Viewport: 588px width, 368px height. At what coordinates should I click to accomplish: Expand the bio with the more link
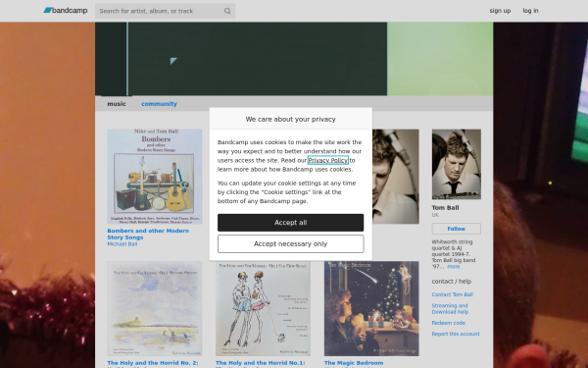[453, 267]
